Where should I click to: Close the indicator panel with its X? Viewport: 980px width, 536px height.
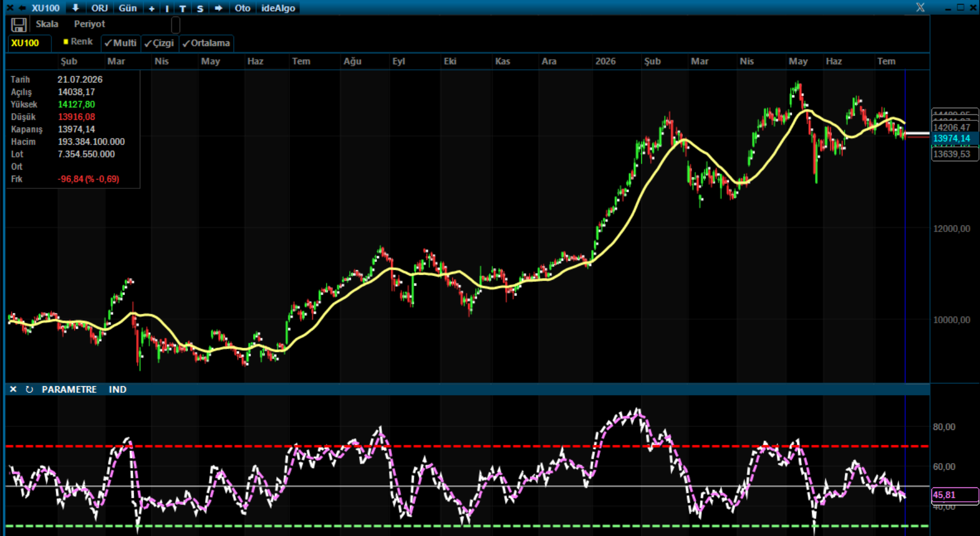coord(13,390)
